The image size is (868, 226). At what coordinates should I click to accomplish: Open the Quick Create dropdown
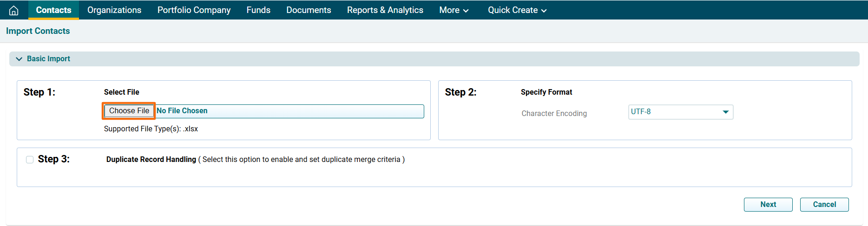tap(517, 10)
